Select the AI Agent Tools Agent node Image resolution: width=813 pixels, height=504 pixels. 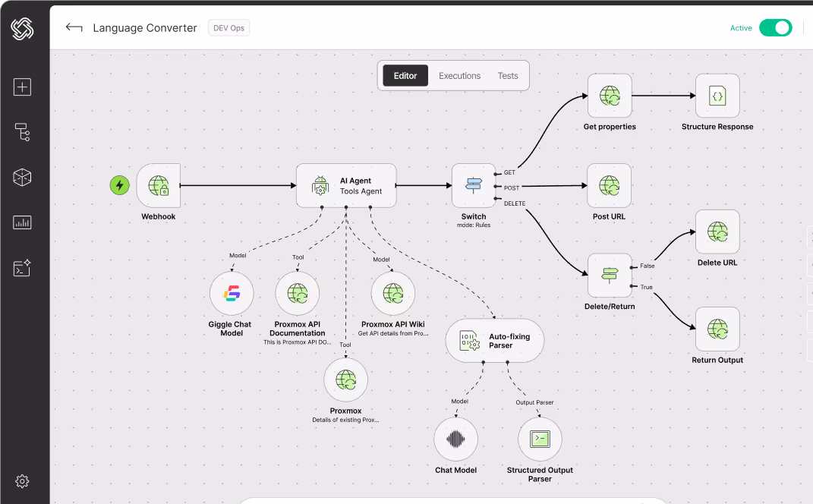click(x=346, y=185)
